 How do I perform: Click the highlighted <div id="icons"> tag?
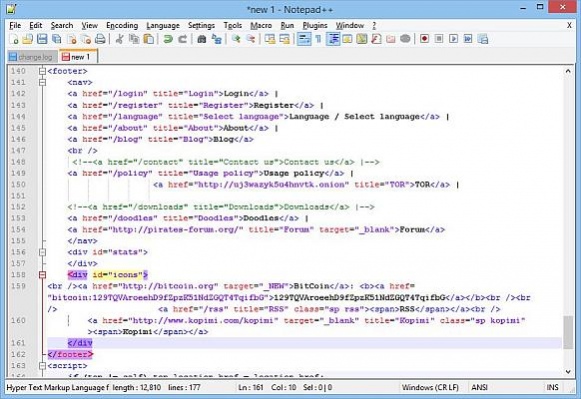[x=108, y=275]
